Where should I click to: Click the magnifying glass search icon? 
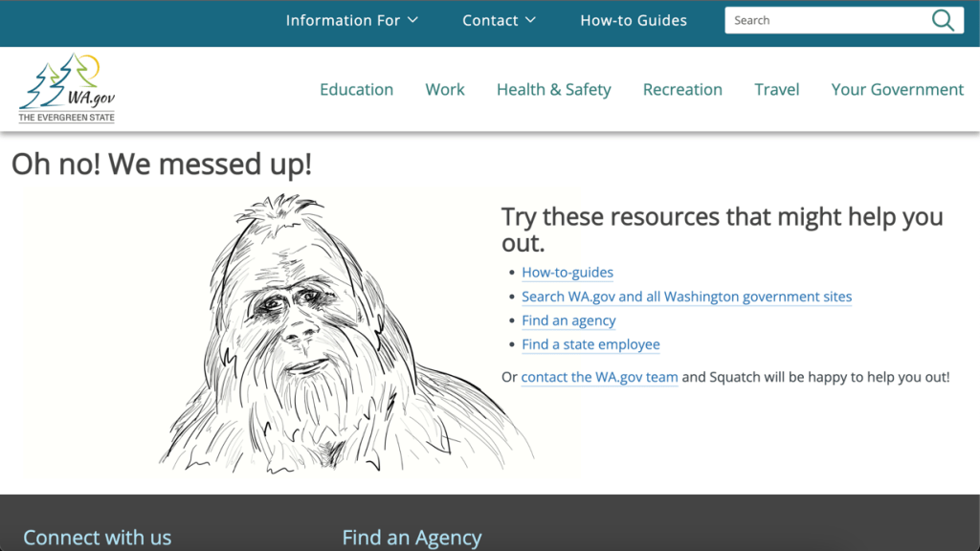(943, 20)
